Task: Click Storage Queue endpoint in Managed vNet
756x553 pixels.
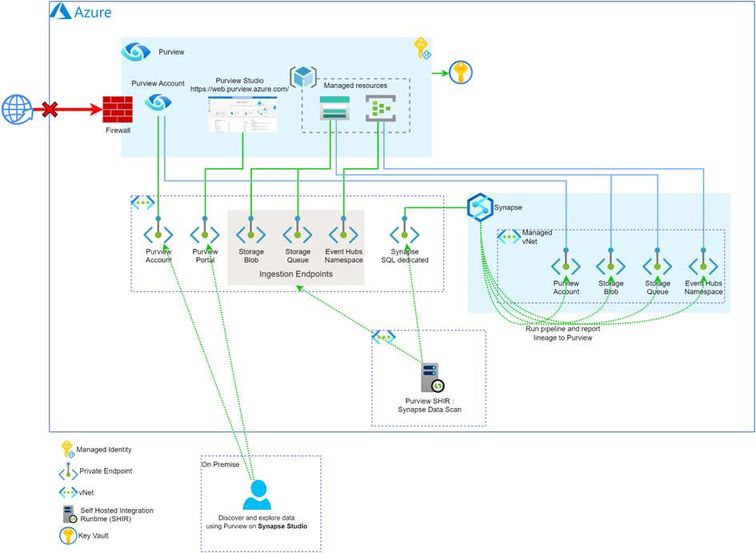Action: [658, 266]
